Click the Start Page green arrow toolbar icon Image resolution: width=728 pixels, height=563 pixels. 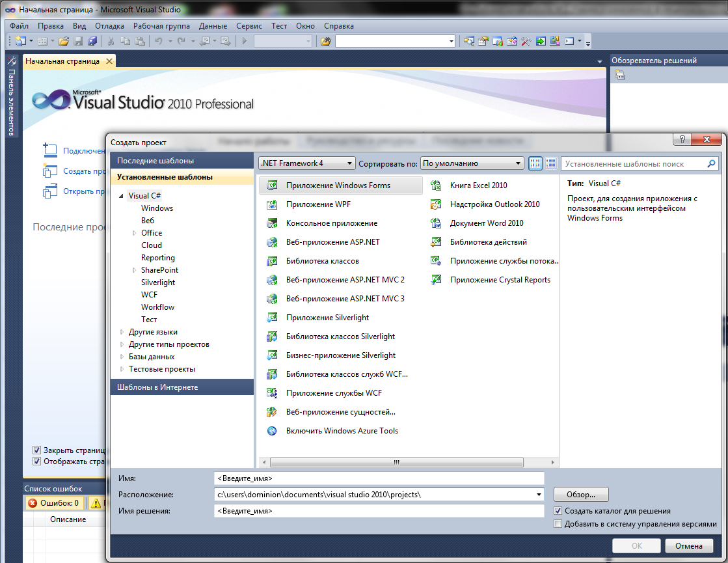tap(541, 42)
